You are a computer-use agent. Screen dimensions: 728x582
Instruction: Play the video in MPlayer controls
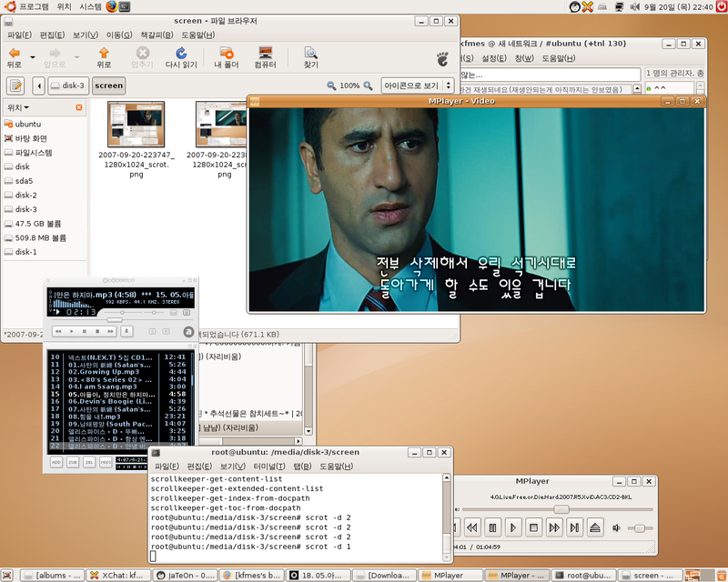click(513, 527)
